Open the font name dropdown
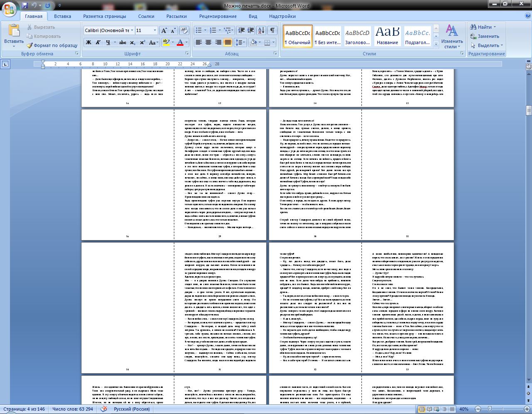Screen dimensions: 532x414 (x=132, y=30)
